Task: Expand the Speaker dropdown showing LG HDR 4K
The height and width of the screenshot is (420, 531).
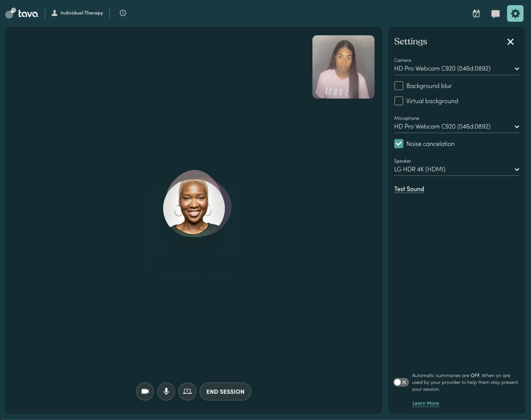Action: pos(457,169)
